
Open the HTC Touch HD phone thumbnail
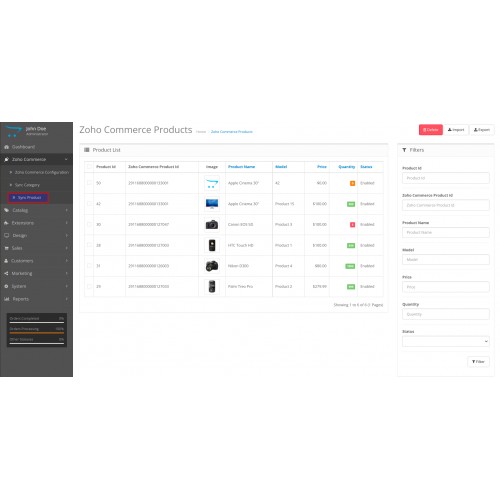(x=212, y=245)
